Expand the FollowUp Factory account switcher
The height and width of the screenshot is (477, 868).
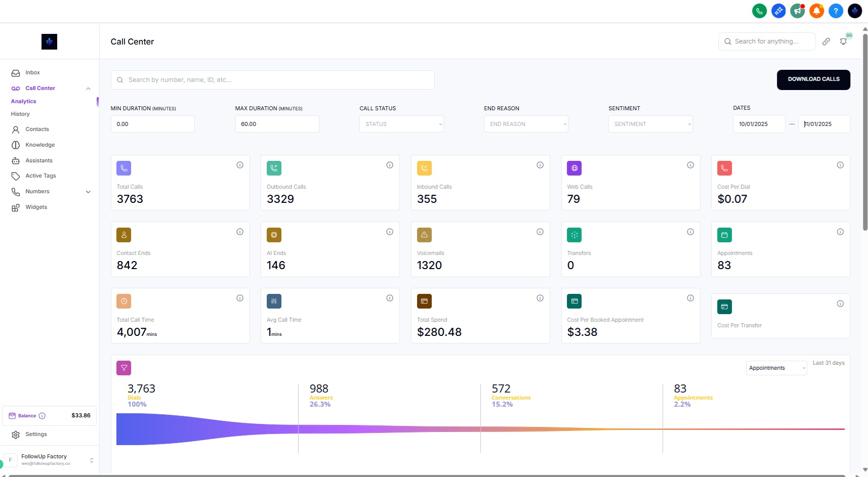92,460
